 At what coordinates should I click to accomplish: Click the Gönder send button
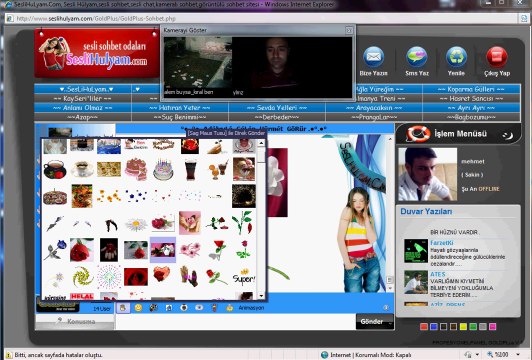374,321
